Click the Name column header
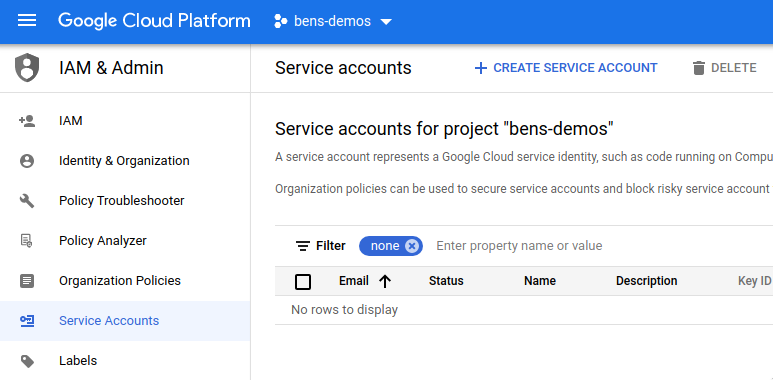 [x=540, y=281]
